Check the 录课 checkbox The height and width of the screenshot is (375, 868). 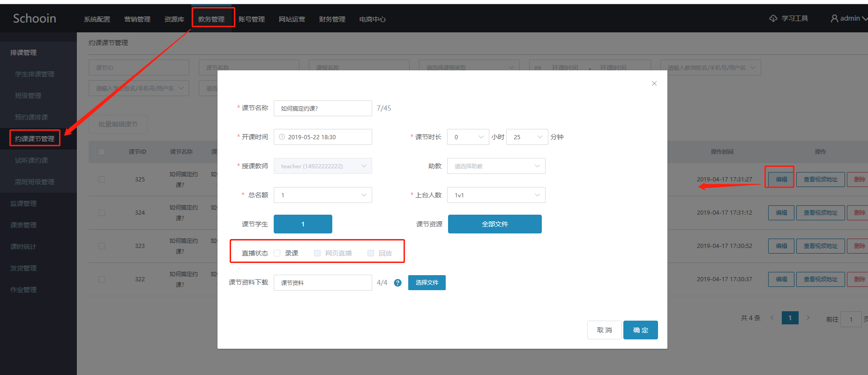pos(277,253)
